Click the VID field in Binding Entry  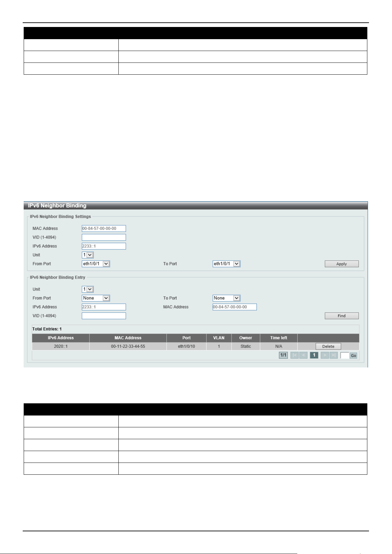[x=104, y=316]
